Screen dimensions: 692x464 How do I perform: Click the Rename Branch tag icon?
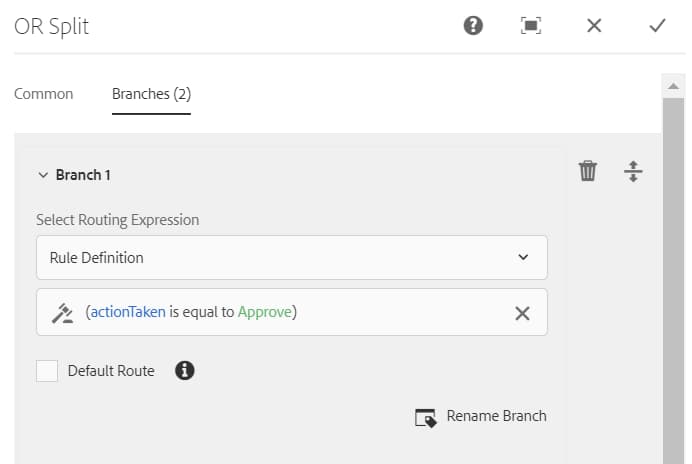pyautogui.click(x=426, y=418)
